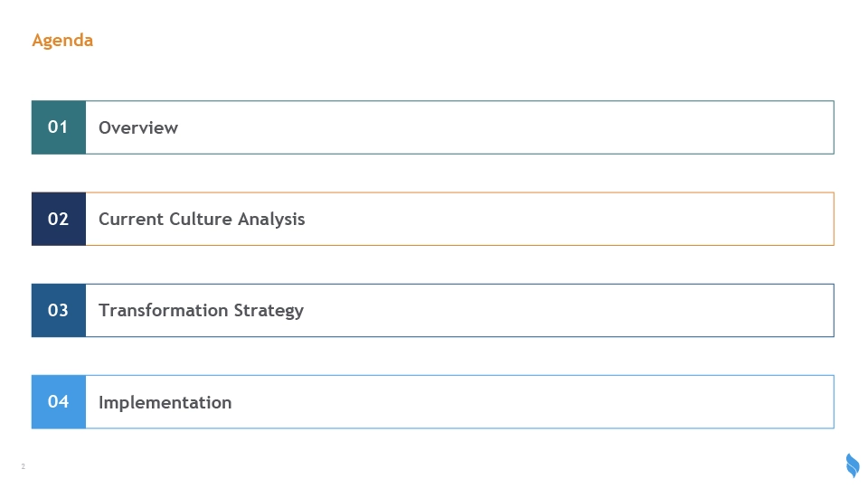Click the digits 04 beside Implementation
This screenshot has width=868, height=488.
point(58,401)
